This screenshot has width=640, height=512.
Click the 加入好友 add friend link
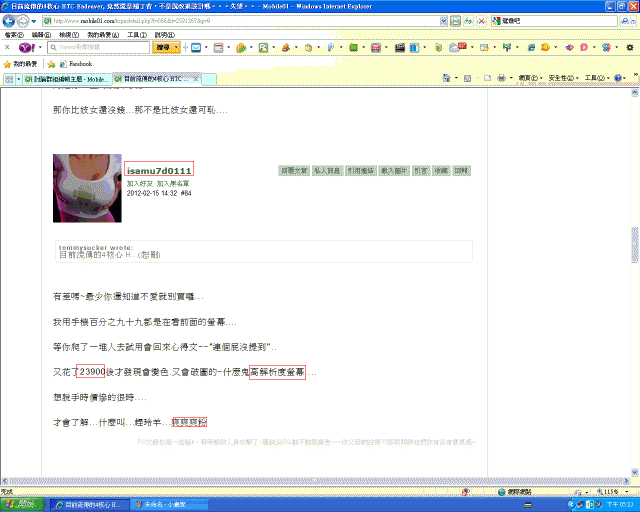coord(140,184)
